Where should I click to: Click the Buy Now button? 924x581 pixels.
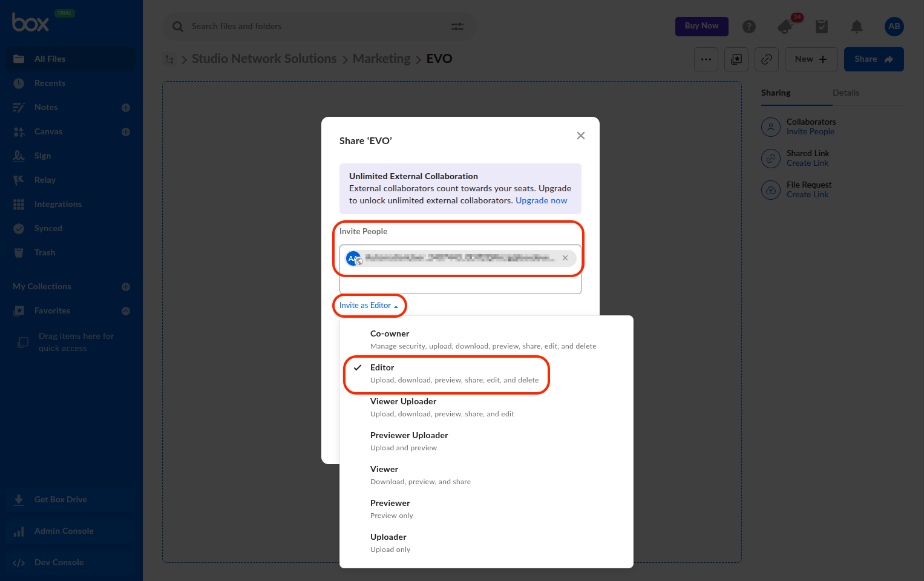click(702, 26)
